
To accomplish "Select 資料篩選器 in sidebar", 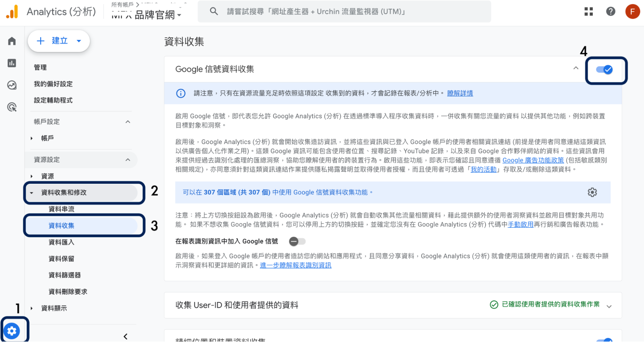I will pos(64,275).
